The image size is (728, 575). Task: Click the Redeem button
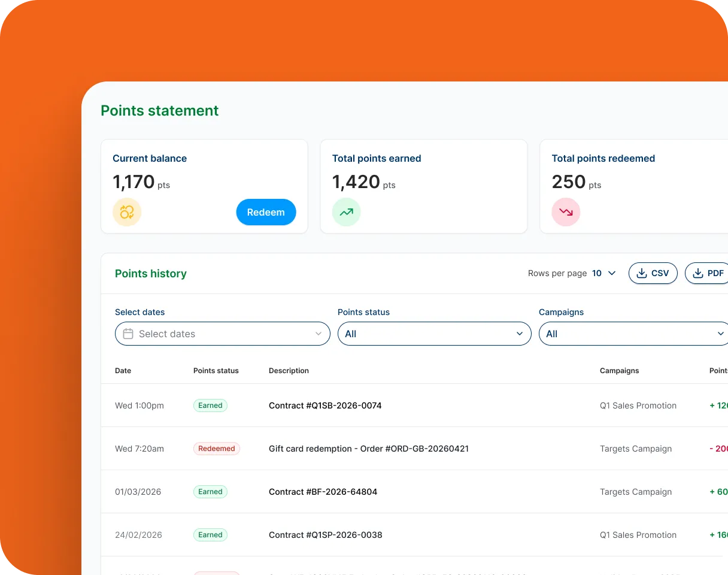pos(266,212)
